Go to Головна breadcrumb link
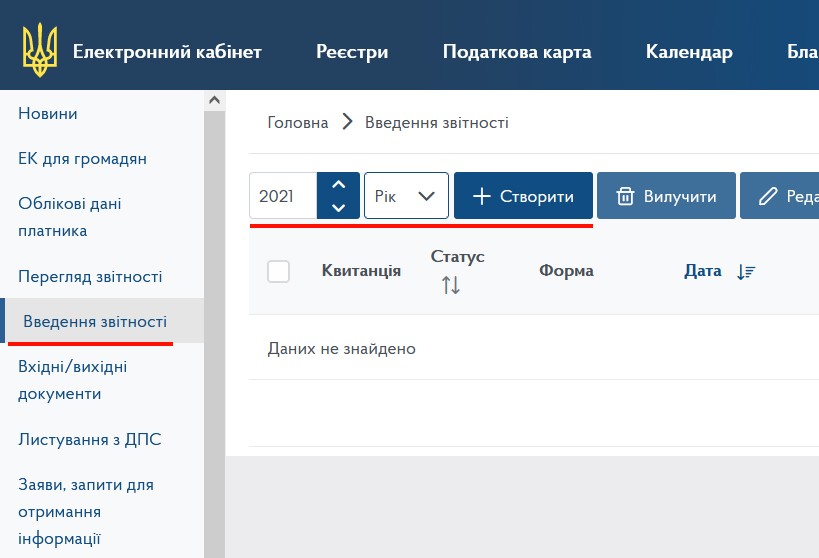The height and width of the screenshot is (558, 819). tap(298, 122)
